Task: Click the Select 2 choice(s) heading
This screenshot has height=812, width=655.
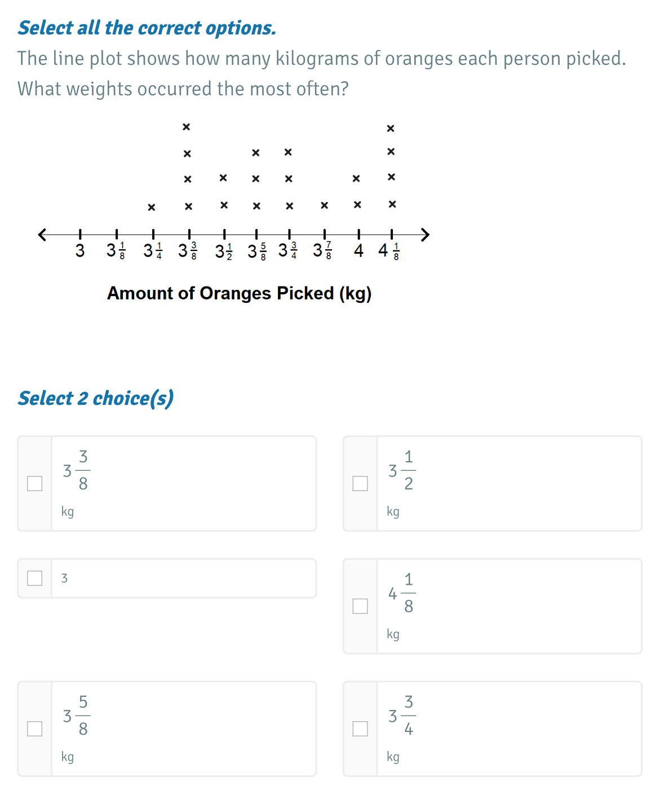Action: pos(96,398)
